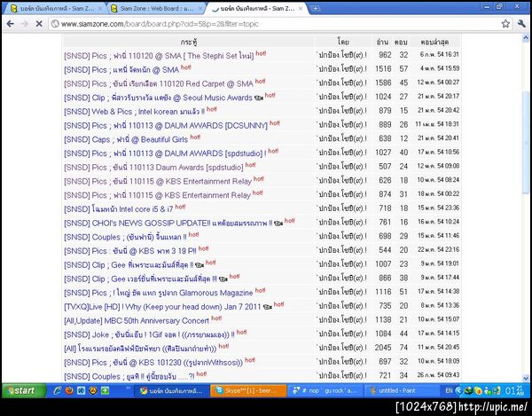This screenshot has height=416, width=532.
Task: Click read count '2045'
Action: click(383, 348)
